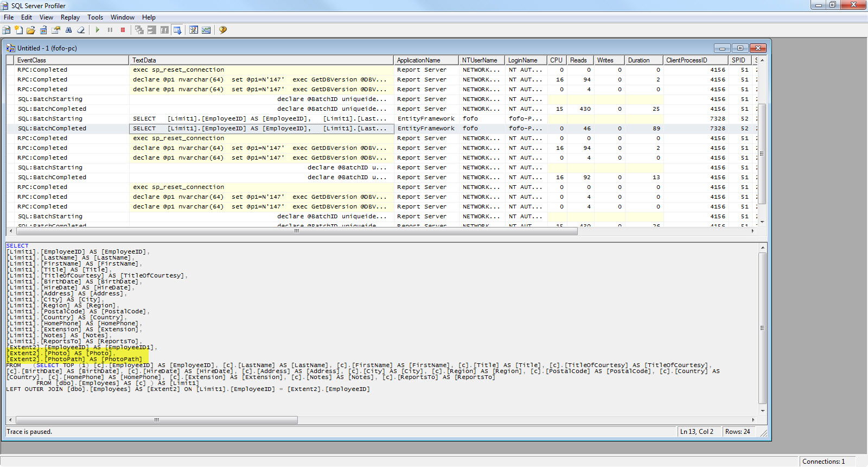Click the ApplicationName column header
Image resolution: width=868 pixels, height=467 pixels.
426,60
